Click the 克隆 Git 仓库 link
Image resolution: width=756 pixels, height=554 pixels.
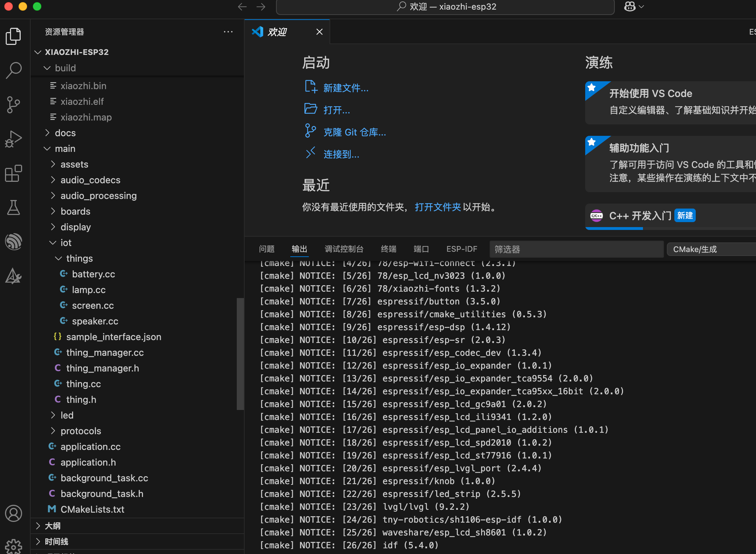354,132
